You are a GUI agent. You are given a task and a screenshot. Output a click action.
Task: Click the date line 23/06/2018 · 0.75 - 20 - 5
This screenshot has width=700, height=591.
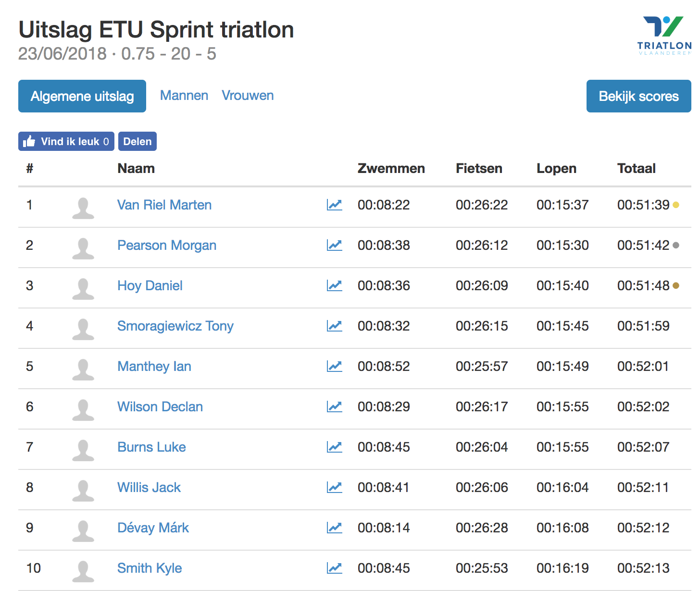pyautogui.click(x=117, y=54)
